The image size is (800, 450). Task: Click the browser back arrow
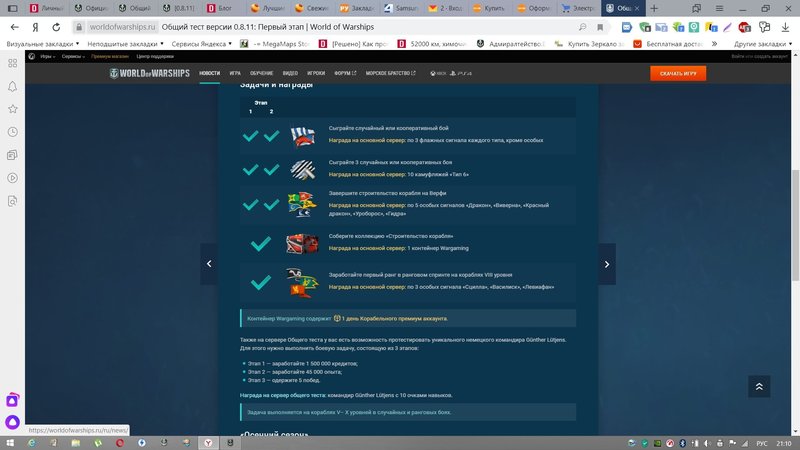[x=14, y=27]
